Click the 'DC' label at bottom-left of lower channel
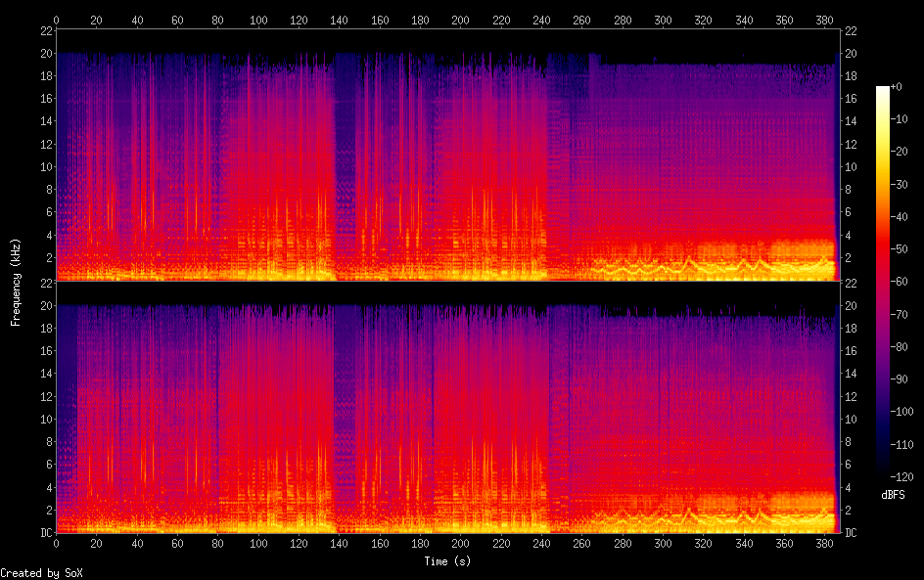Screen dimensions: 924x580 [x=45, y=532]
